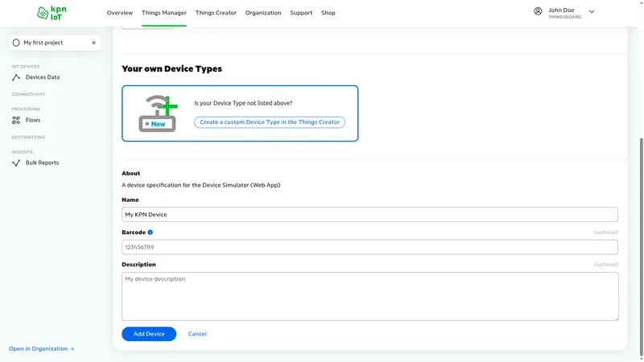The height and width of the screenshot is (362, 644).
Task: Click the arrow next to Open in Organization
Action: (72, 349)
